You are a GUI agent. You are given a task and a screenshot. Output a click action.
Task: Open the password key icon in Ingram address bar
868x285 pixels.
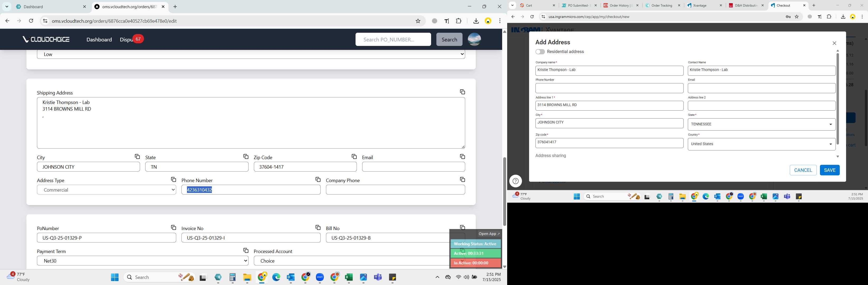pyautogui.click(x=788, y=16)
